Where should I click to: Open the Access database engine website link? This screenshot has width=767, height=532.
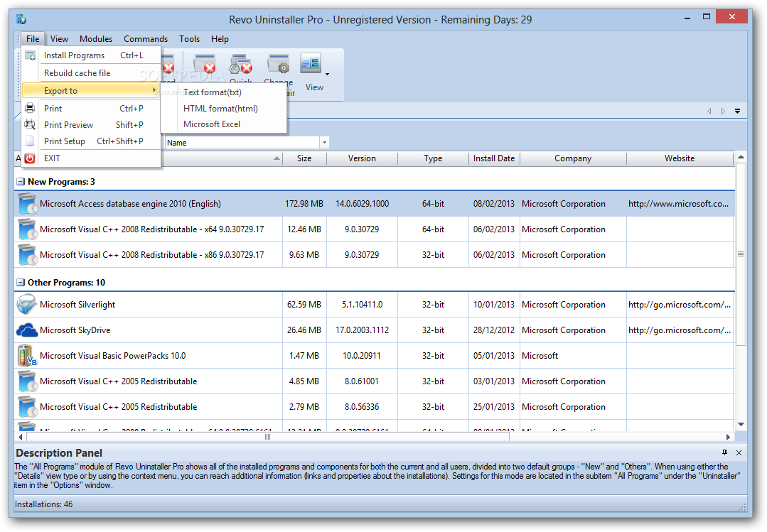tap(678, 204)
